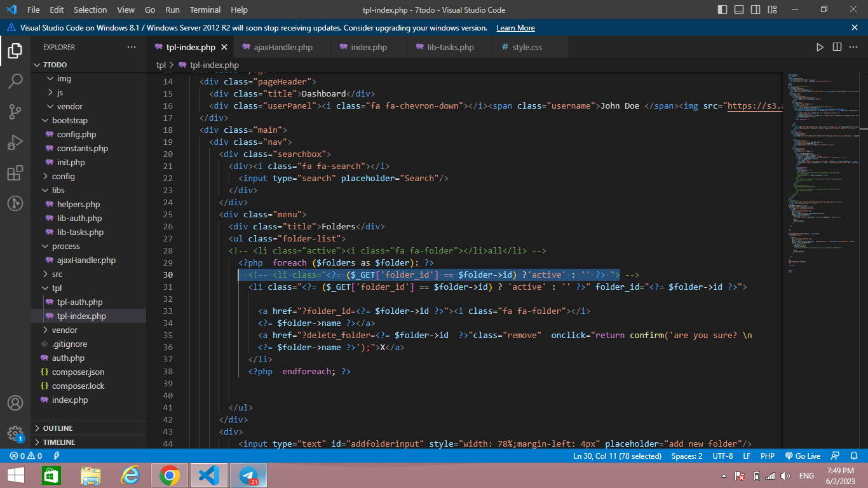Collapse the process folder

[x=88, y=247]
